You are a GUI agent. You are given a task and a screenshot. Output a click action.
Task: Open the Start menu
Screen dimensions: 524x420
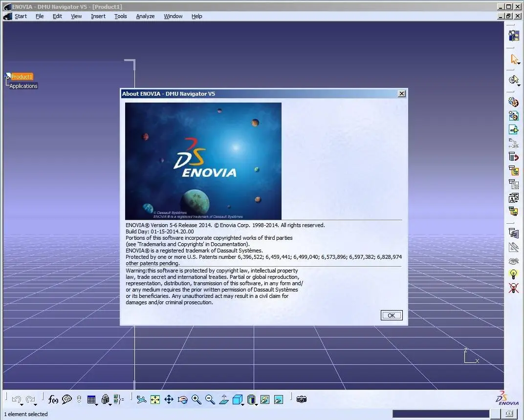coord(21,16)
